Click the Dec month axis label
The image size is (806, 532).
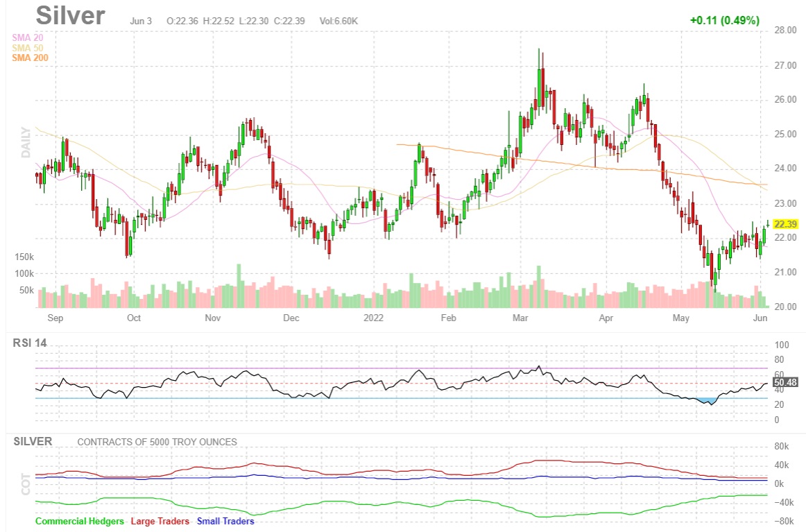pyautogui.click(x=291, y=318)
